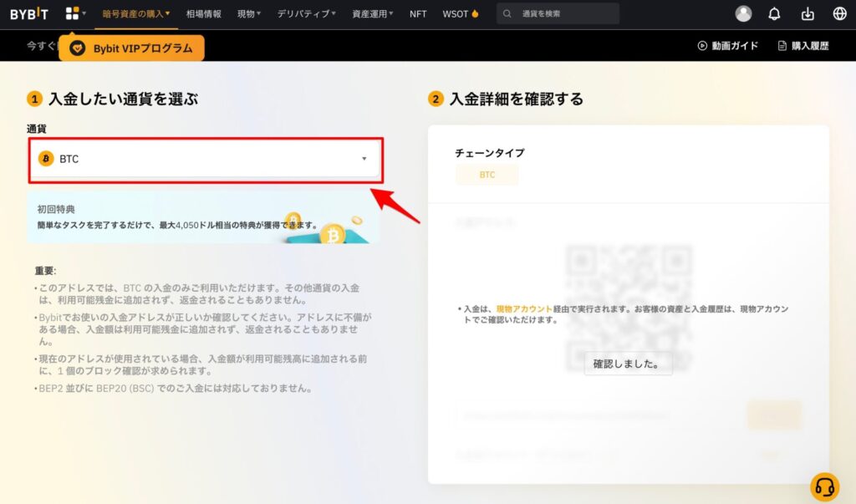Open notifications bell
This screenshot has height=504, width=856.
coord(774,13)
